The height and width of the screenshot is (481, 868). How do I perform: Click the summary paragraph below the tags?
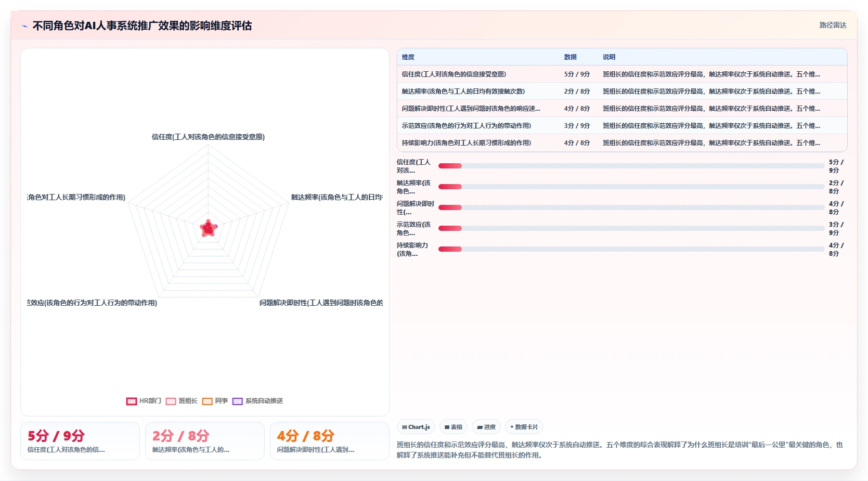tap(619, 450)
